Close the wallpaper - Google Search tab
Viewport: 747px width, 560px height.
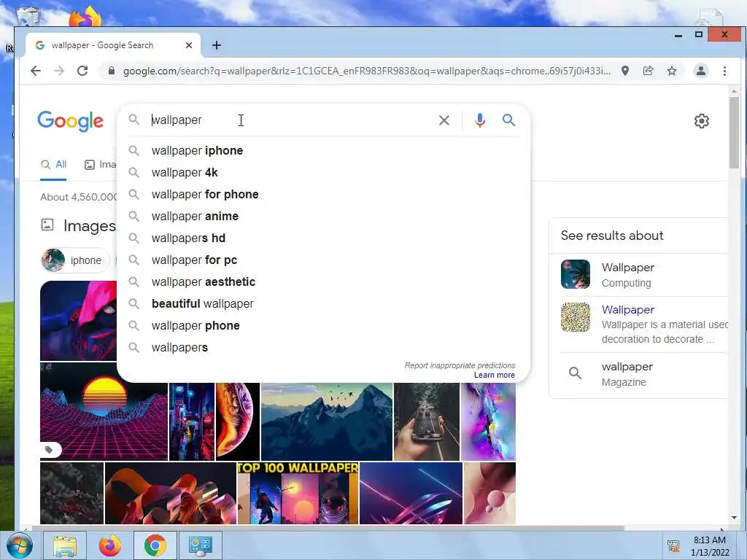click(x=189, y=45)
